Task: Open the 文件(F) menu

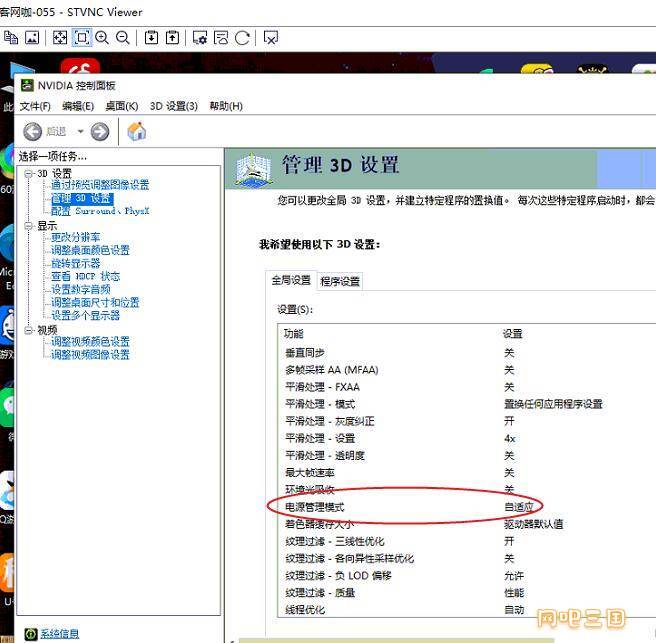Action: (35, 106)
